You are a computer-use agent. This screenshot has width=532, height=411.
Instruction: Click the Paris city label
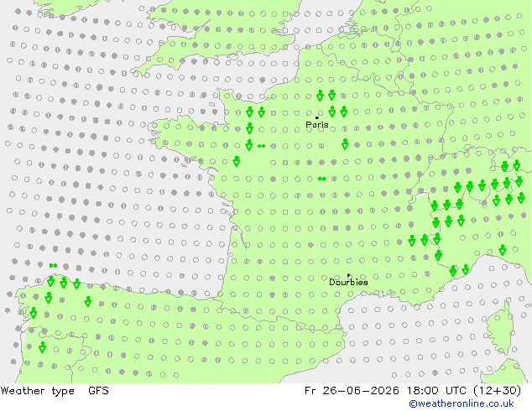point(317,124)
